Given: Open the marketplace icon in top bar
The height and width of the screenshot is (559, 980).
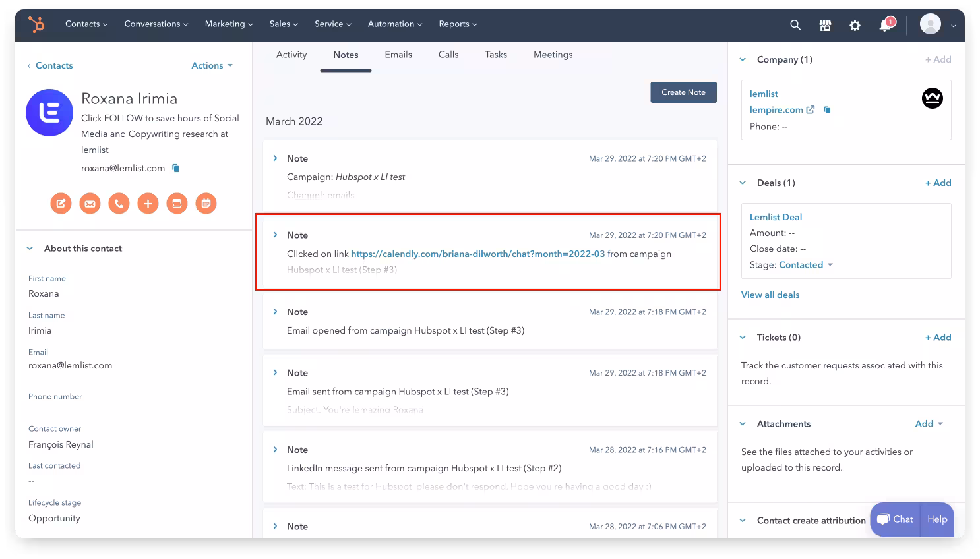Looking at the screenshot, I should click(x=825, y=25).
